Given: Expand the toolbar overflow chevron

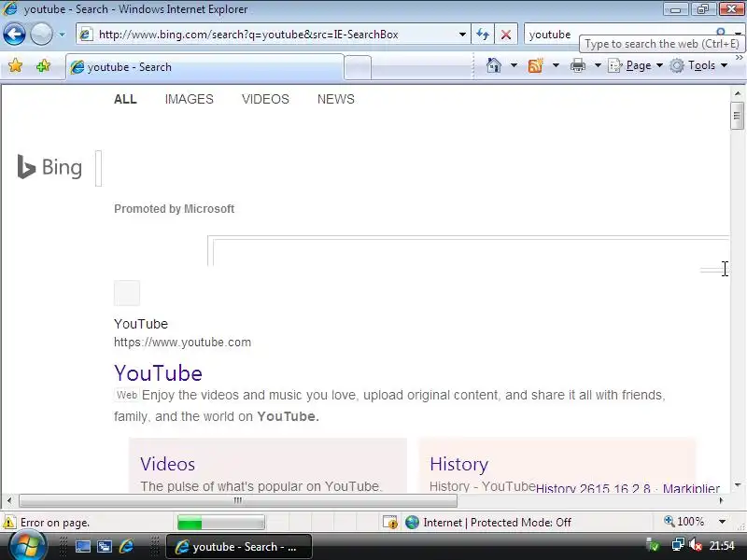Looking at the screenshot, I should point(739,57).
